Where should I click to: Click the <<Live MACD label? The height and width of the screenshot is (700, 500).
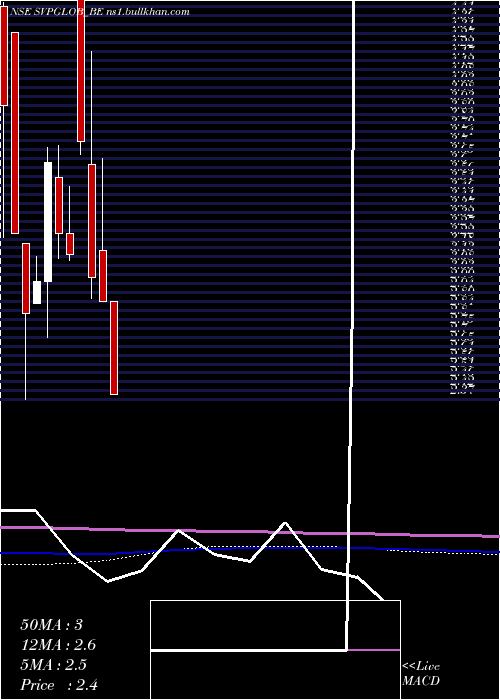pos(421,674)
